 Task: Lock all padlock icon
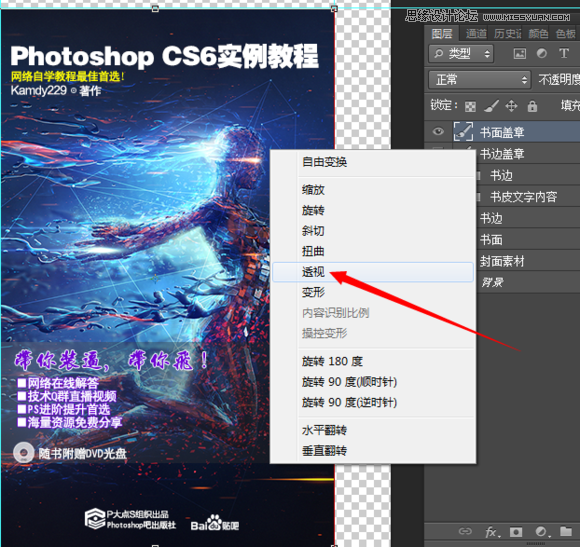[532, 106]
